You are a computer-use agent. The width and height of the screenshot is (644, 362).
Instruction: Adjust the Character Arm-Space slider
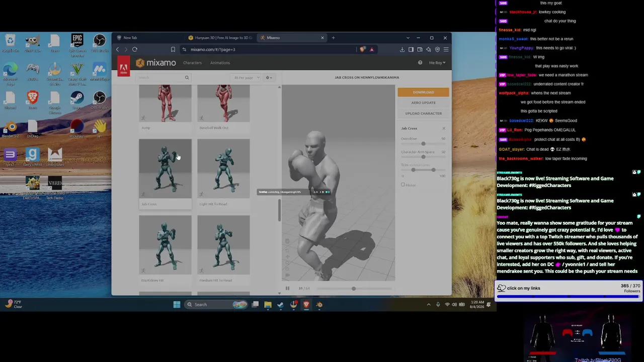[423, 157]
